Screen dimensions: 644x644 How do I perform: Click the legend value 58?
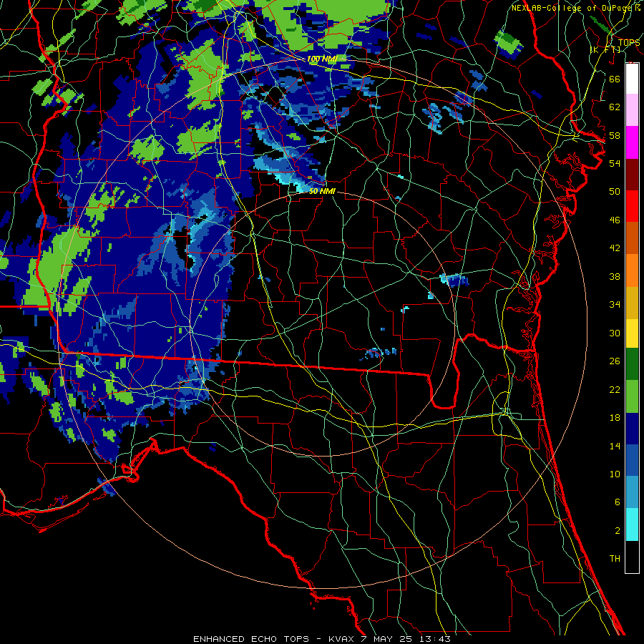click(615, 135)
